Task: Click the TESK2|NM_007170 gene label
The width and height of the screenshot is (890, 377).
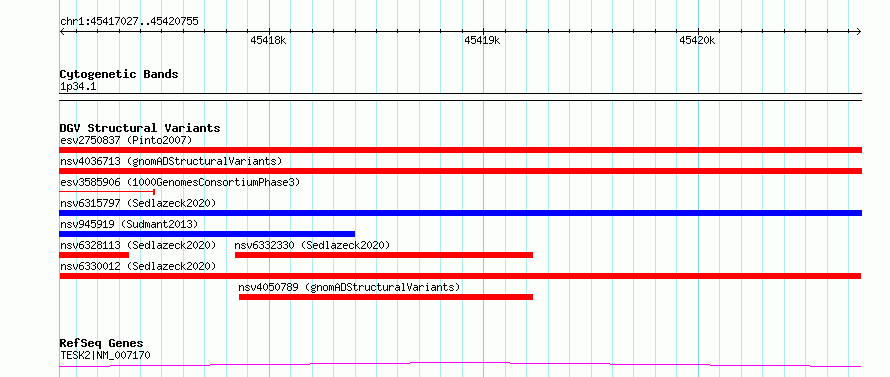Action: point(105,355)
